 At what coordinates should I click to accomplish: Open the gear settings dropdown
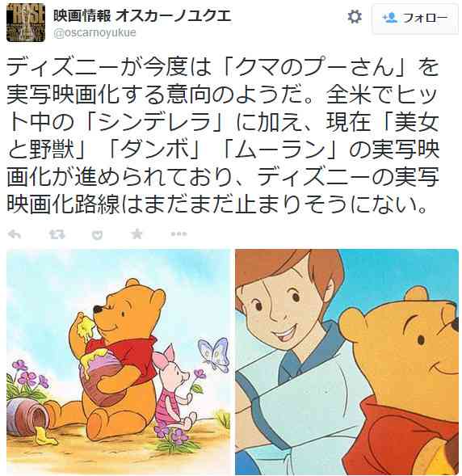click(x=355, y=17)
